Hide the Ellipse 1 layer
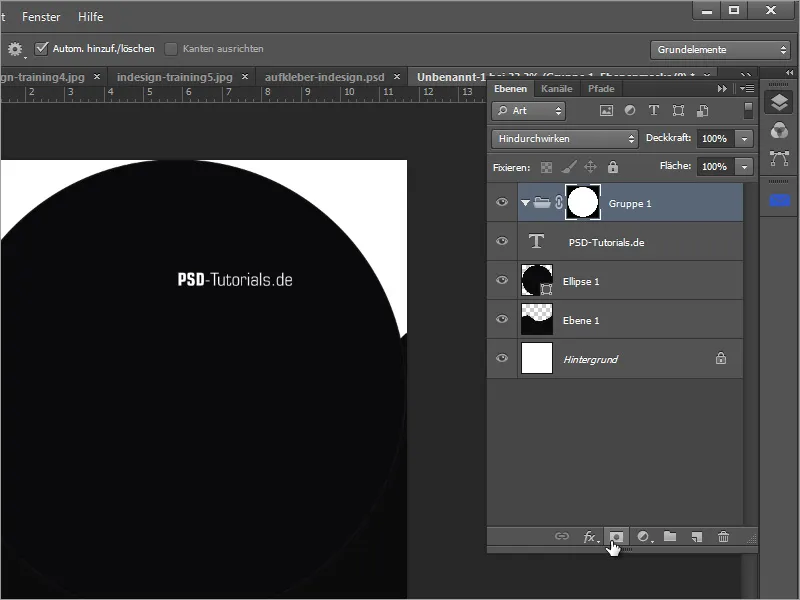The height and width of the screenshot is (600, 800). (502, 280)
